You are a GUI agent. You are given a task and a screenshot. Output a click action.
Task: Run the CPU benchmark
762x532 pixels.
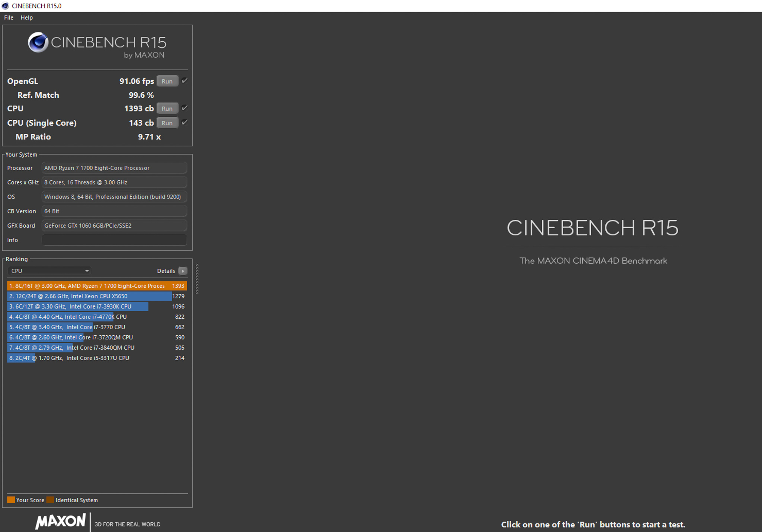click(x=167, y=109)
